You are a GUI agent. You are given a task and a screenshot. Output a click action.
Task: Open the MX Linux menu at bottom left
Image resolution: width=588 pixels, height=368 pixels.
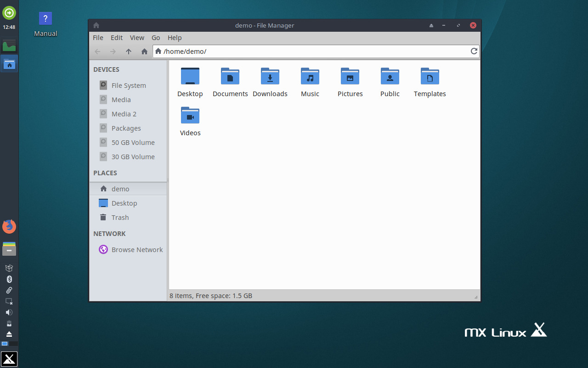[x=9, y=359]
